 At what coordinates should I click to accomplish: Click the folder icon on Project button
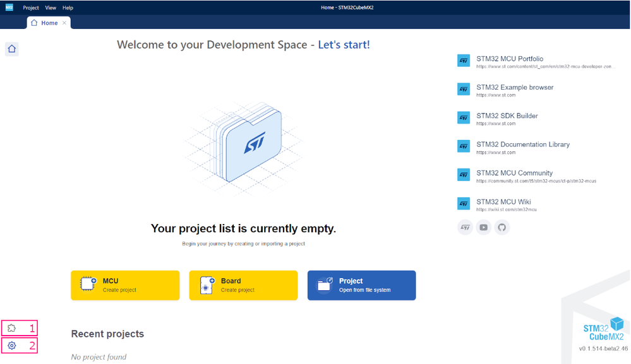(x=325, y=285)
